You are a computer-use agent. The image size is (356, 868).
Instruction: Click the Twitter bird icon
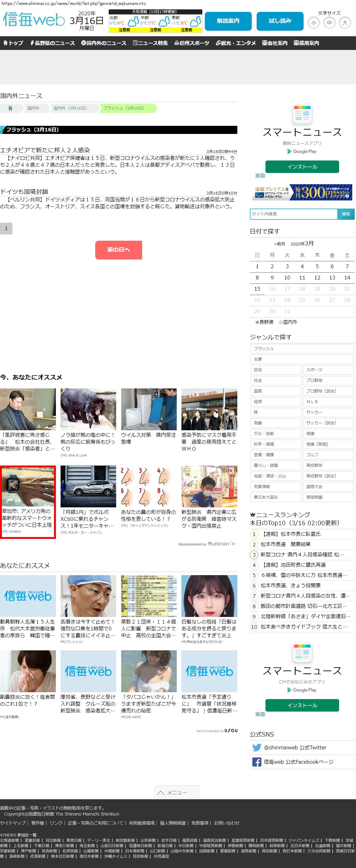point(257,747)
